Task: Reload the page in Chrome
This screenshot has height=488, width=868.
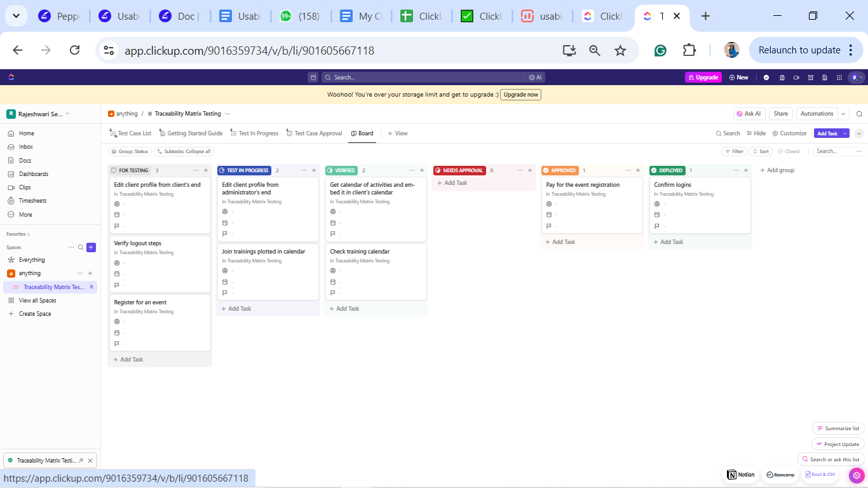Action: coord(74,50)
